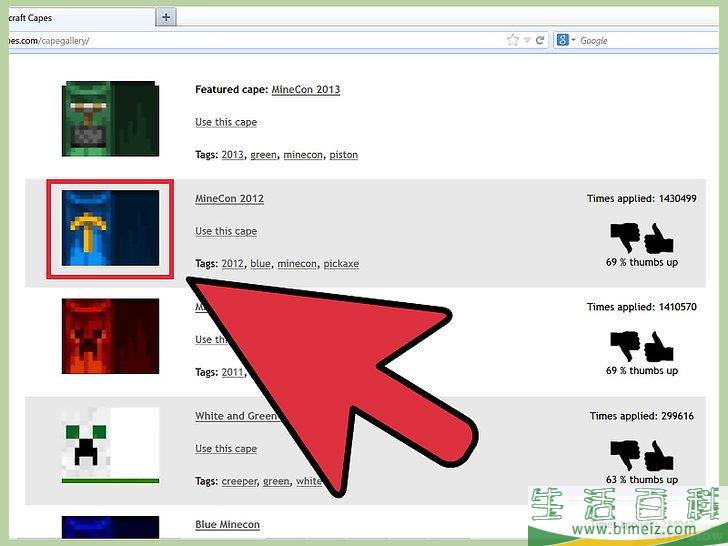Open the MineCon 2012 cape title link
This screenshot has height=546, width=728.
point(229,199)
